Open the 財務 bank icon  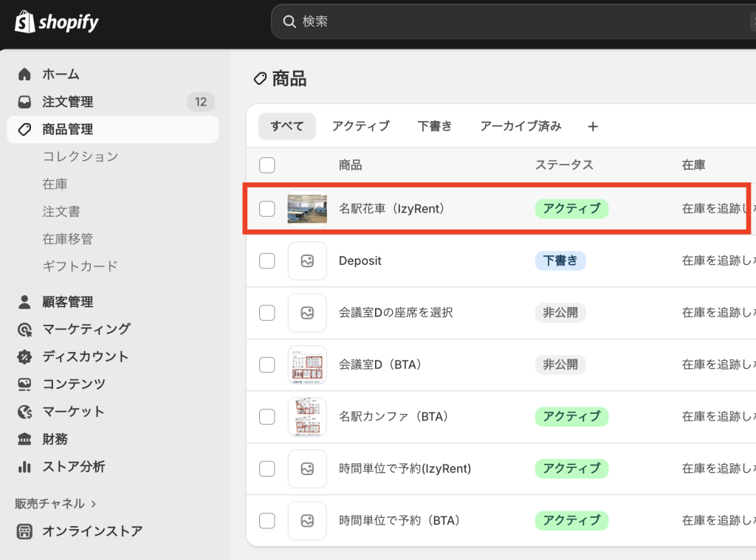[25, 439]
